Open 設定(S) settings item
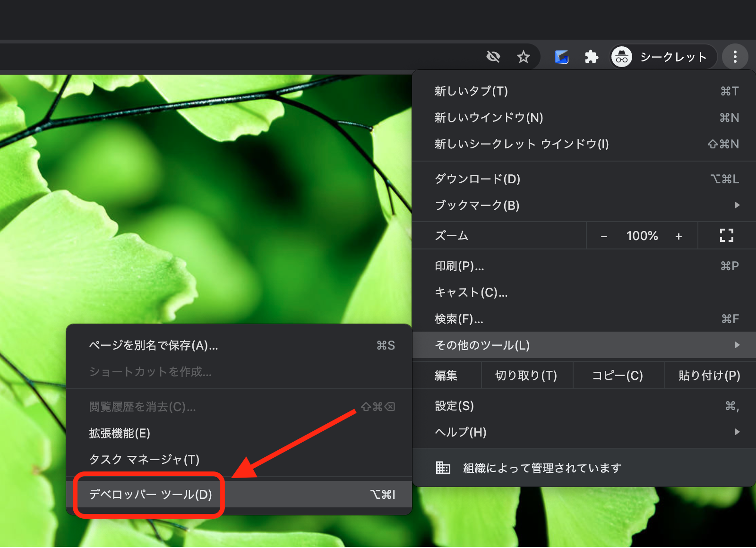This screenshot has width=756, height=548. (x=584, y=406)
